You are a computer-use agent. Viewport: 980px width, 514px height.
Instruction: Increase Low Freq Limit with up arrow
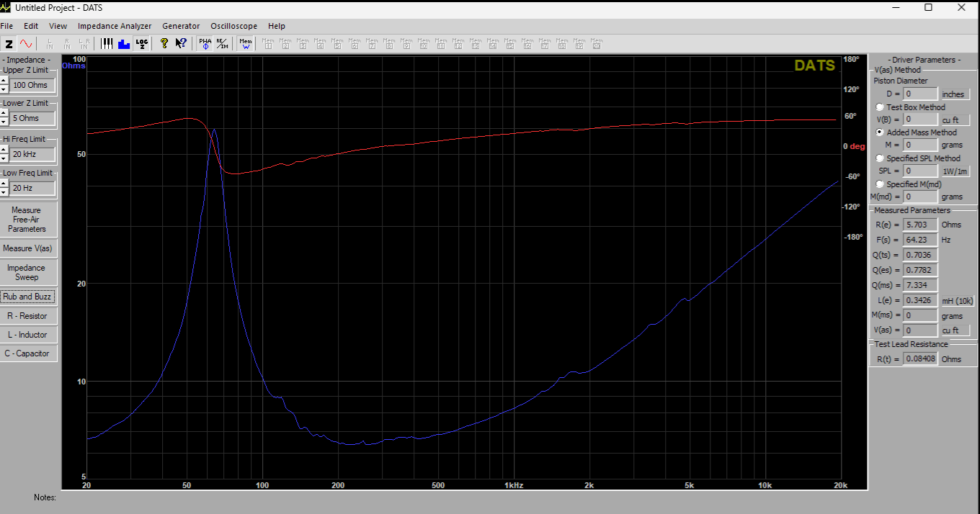4,184
